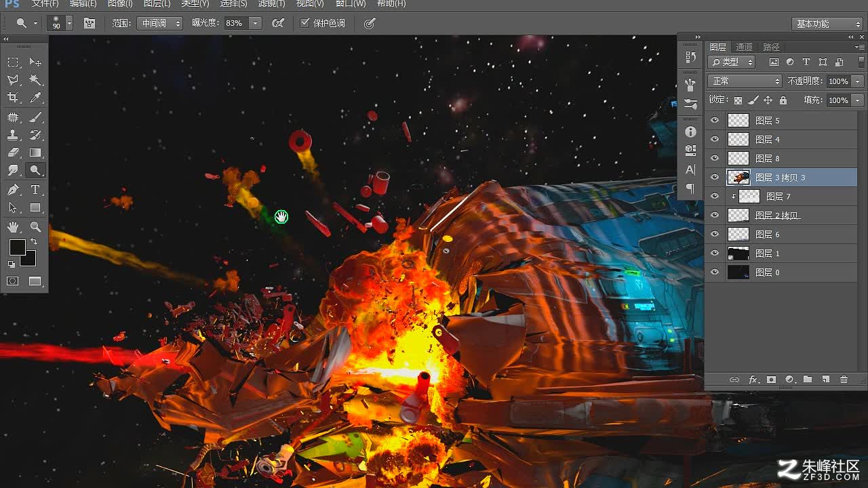Select the Magic Wand tool
Viewport: 868px width, 488px height.
35,80
